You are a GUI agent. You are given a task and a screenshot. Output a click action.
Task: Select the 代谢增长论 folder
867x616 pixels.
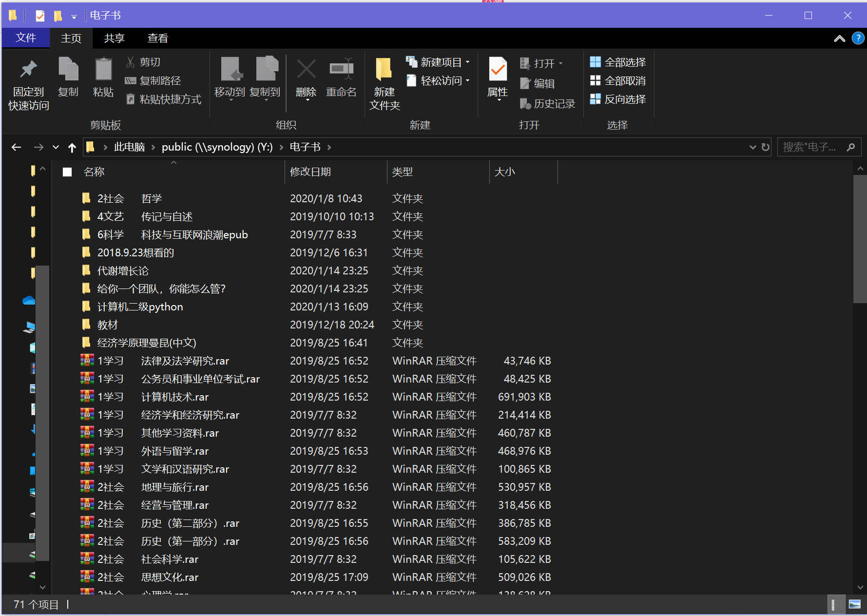tap(115, 270)
